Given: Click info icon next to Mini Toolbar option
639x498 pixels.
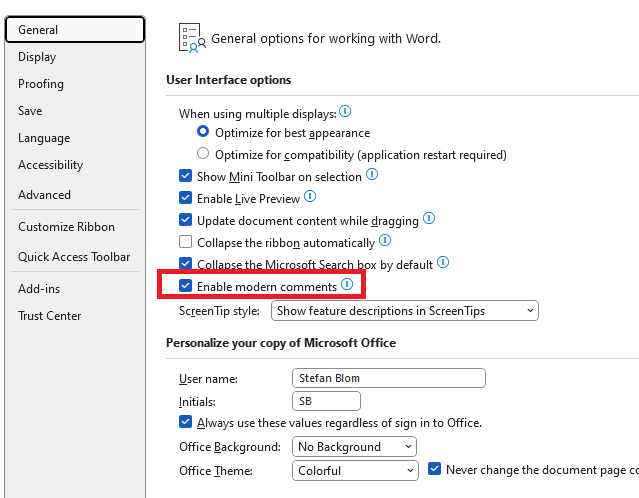Looking at the screenshot, I should pyautogui.click(x=372, y=175).
